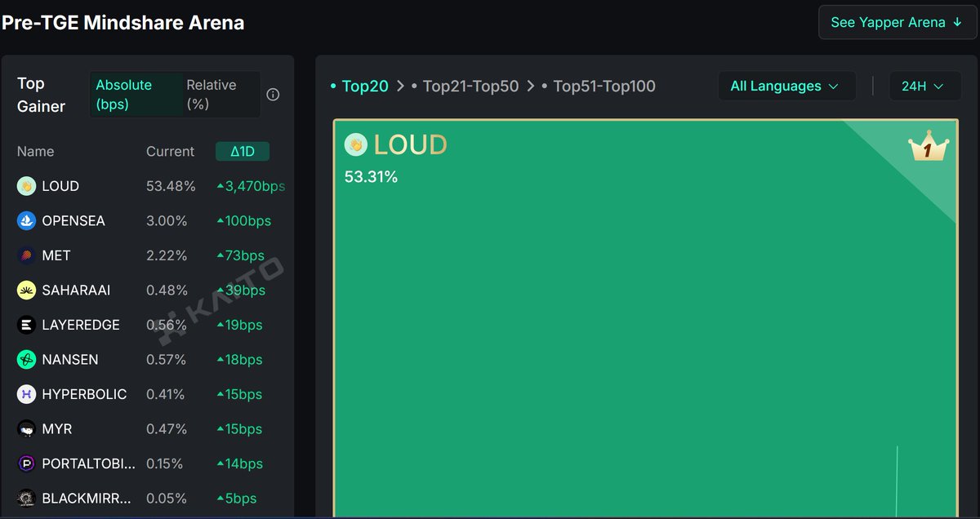Click the 2.22% current value for MET
Screen dimensions: 980x519
tap(166, 255)
